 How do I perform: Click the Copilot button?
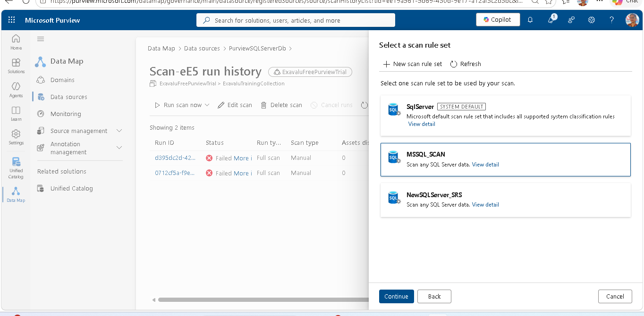click(498, 20)
